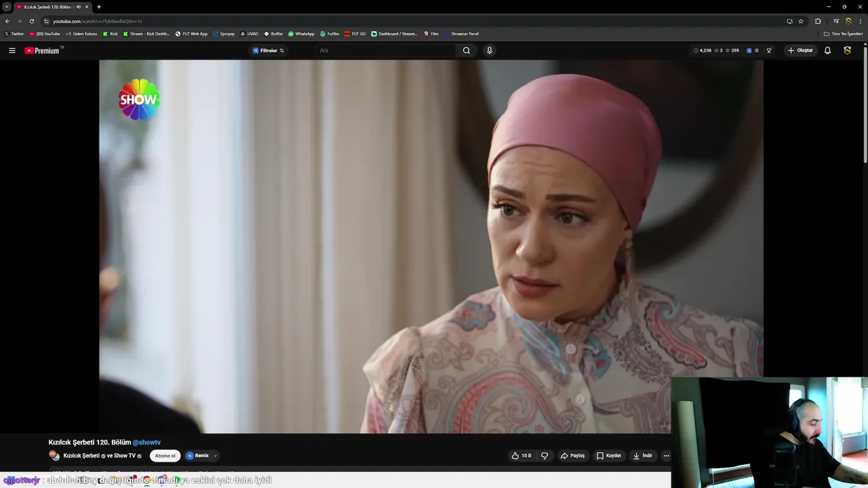View site information icon in address bar
This screenshot has width=868, height=488.
[46, 21]
